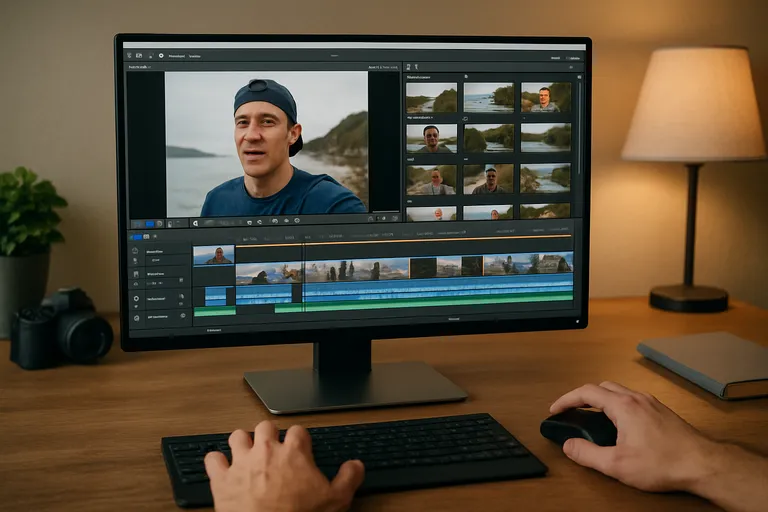Open the first text menu in top bar
Image resolution: width=768 pixels, height=512 pixels.
177,56
